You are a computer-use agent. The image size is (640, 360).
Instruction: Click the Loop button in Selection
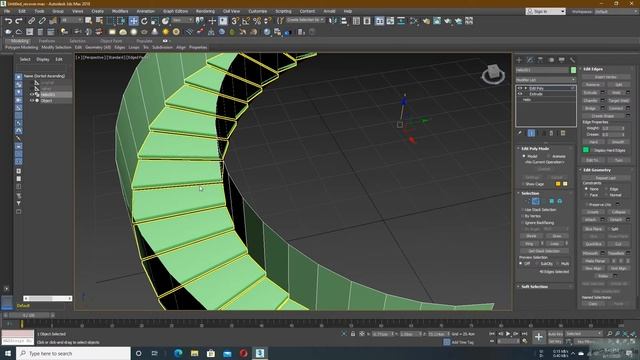click(x=554, y=244)
